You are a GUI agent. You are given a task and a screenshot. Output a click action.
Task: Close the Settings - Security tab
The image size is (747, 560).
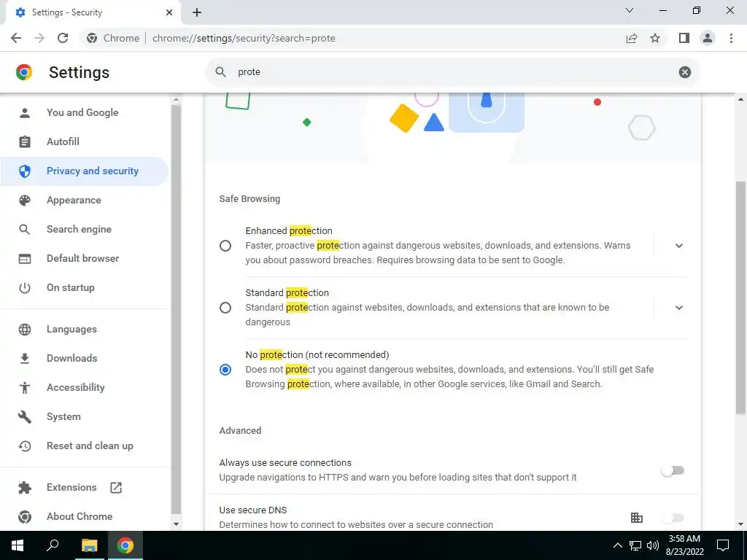tap(169, 12)
